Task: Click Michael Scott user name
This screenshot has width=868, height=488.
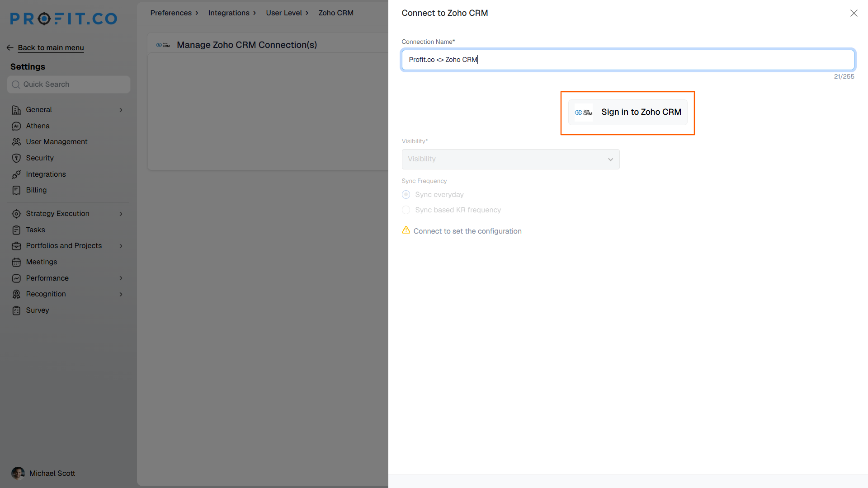Action: (52, 473)
